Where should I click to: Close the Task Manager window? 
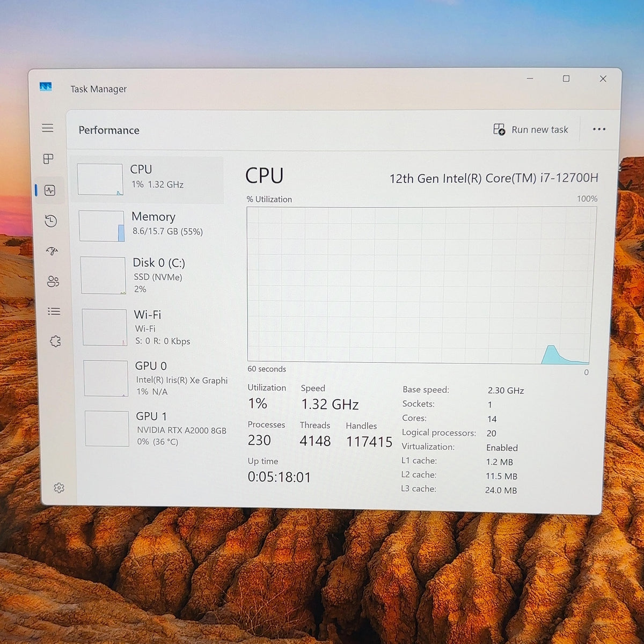[x=603, y=78]
